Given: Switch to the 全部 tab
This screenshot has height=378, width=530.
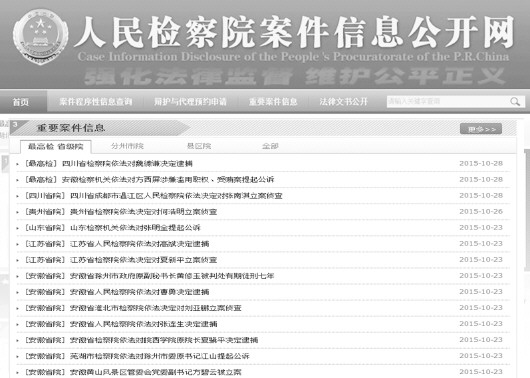Looking at the screenshot, I should point(270,146).
